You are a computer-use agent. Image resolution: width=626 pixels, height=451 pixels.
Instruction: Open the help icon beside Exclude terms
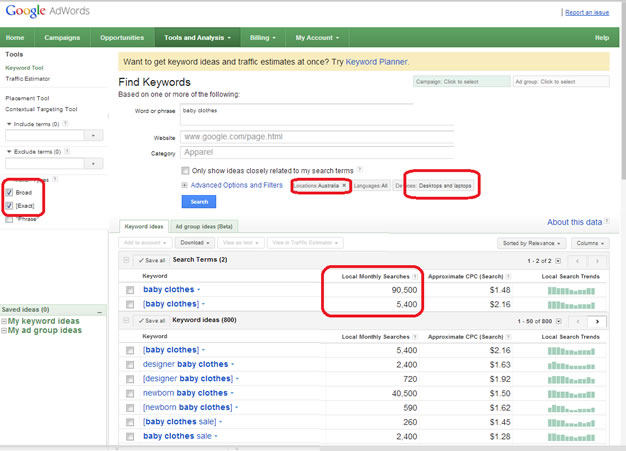pos(67,151)
